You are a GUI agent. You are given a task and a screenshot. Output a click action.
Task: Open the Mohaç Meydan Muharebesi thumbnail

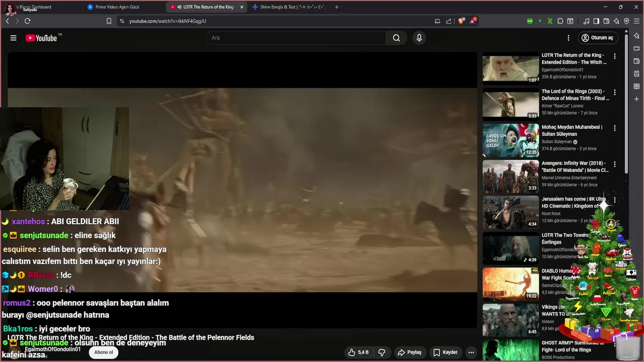tap(511, 140)
